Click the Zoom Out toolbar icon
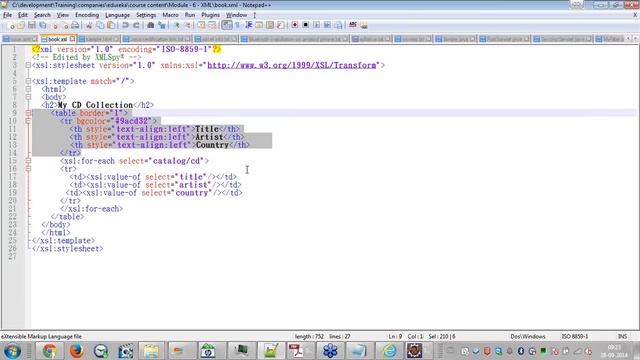 coord(188,25)
